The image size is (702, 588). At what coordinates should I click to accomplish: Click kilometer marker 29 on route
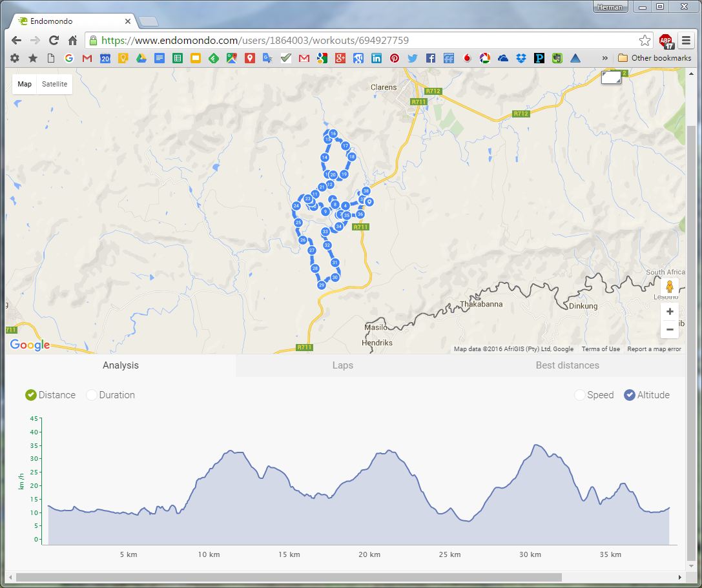pyautogui.click(x=322, y=285)
